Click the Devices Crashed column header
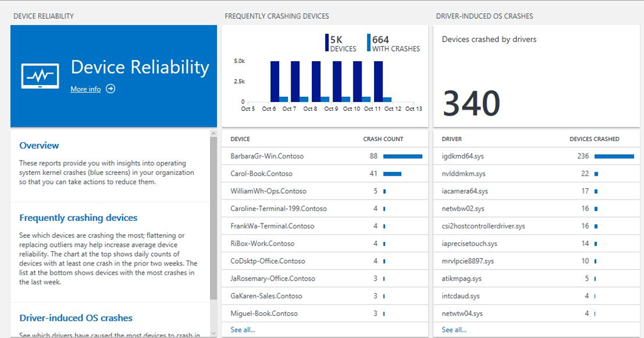This screenshot has height=338, width=644. (x=594, y=139)
